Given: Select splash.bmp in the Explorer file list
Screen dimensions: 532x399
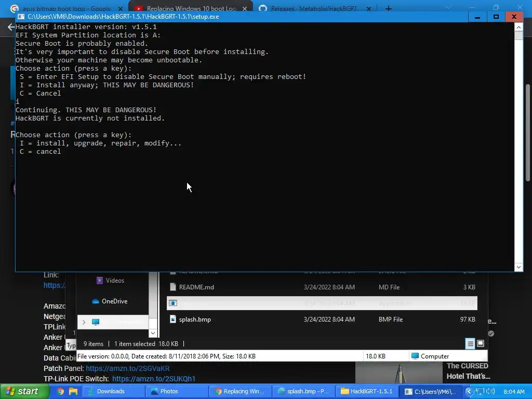Looking at the screenshot, I should [x=322, y=320].
